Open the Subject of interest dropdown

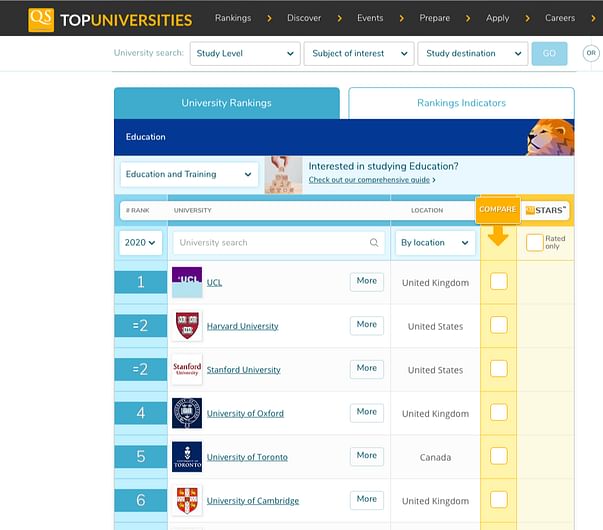pos(359,53)
